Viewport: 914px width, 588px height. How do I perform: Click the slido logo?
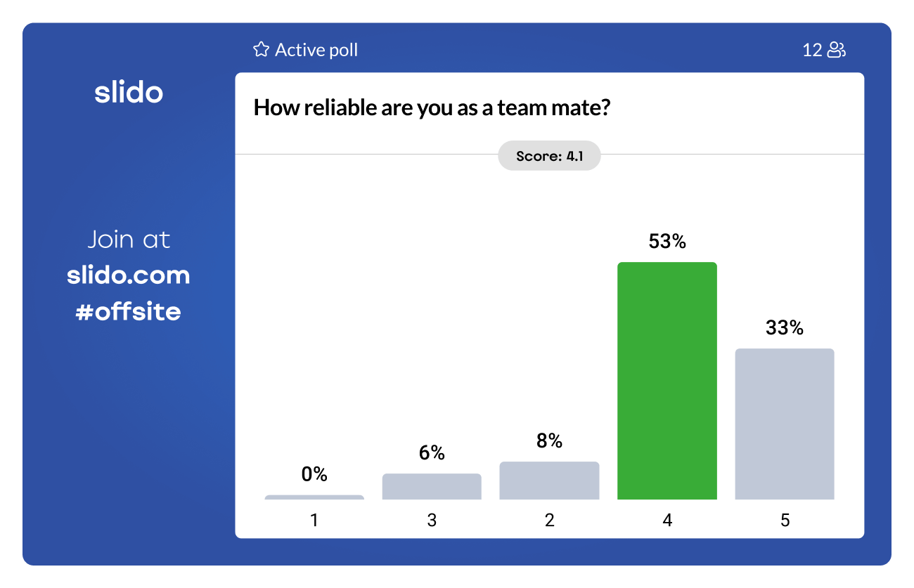pyautogui.click(x=129, y=93)
